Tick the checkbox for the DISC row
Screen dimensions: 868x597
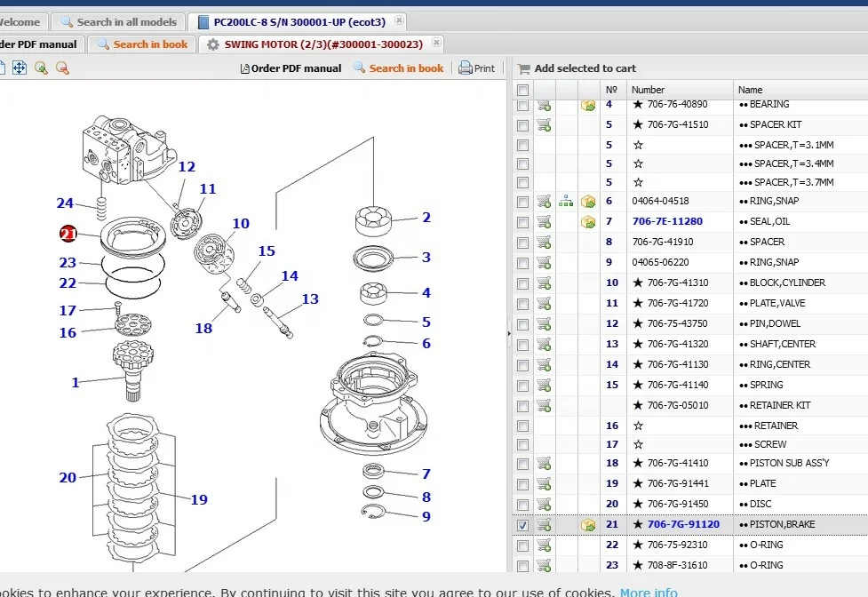tap(522, 505)
